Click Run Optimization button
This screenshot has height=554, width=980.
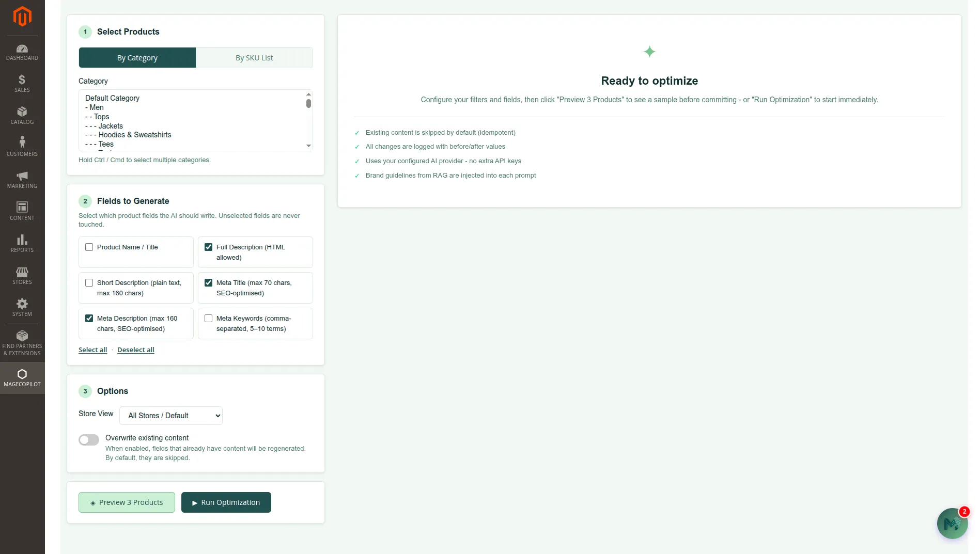226,502
